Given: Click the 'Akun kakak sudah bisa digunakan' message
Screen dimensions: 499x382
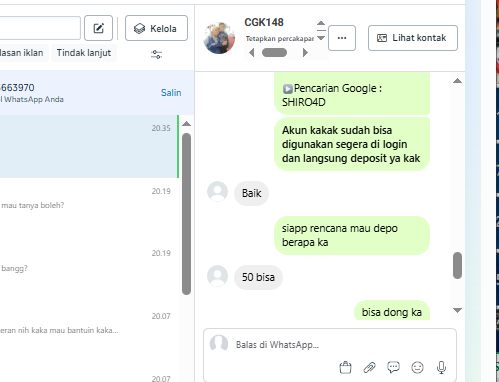Looking at the screenshot, I should pos(352,144).
